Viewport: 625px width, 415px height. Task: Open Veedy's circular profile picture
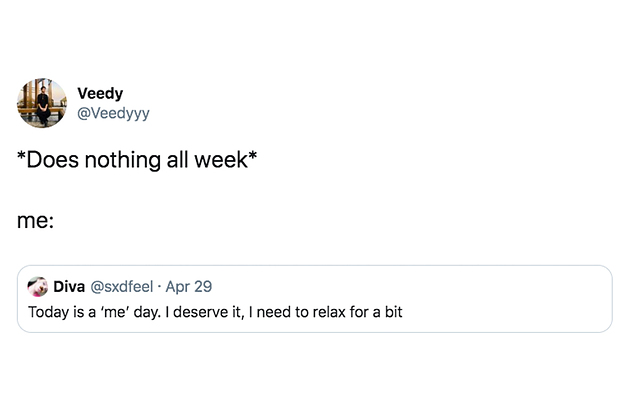[x=42, y=103]
